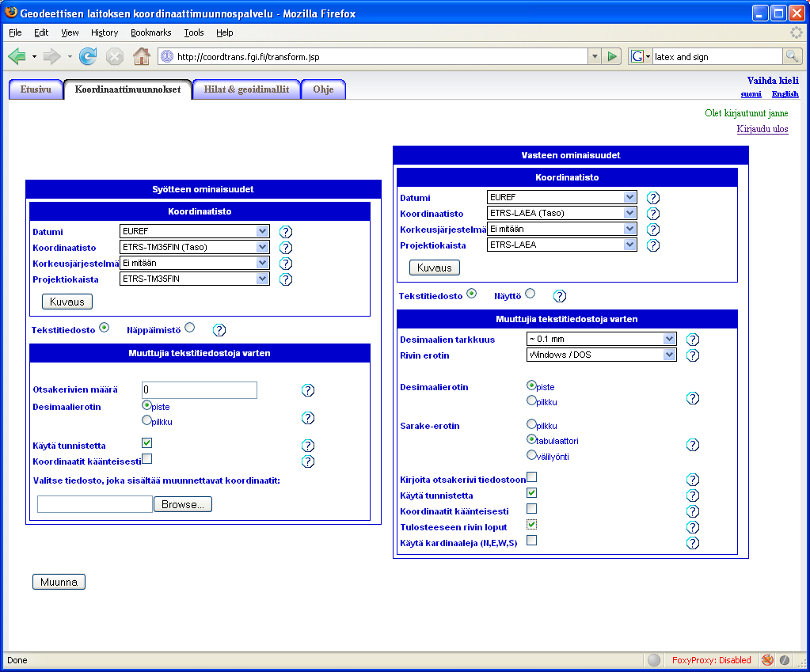Viewport: 810px width, 672px height.
Task: Open Rivin erotin dropdown Windows / DOS
Action: pos(601,355)
